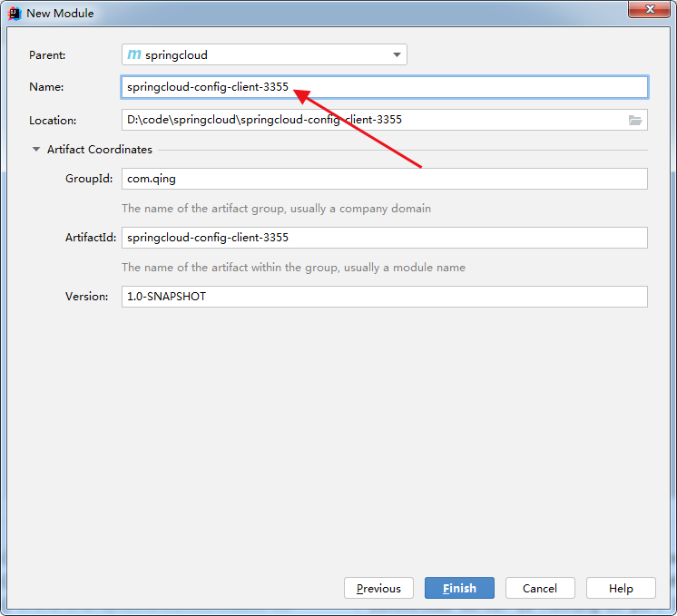Click the Parent: label
The height and width of the screenshot is (616, 677).
[47, 55]
